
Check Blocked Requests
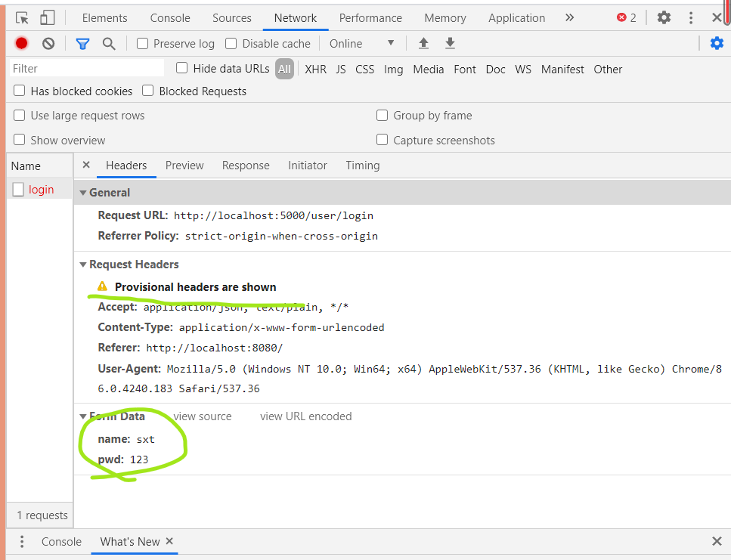point(147,91)
